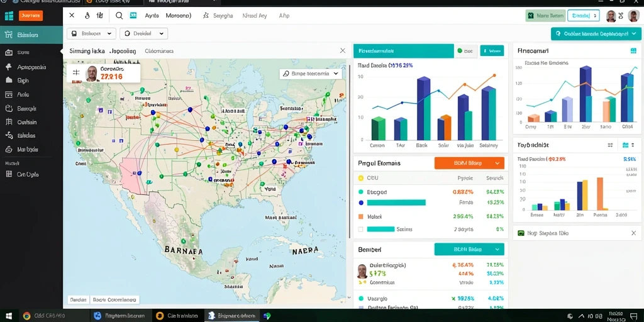
Task: Click the green icon in the bottom-right notification bar
Action: [521, 233]
